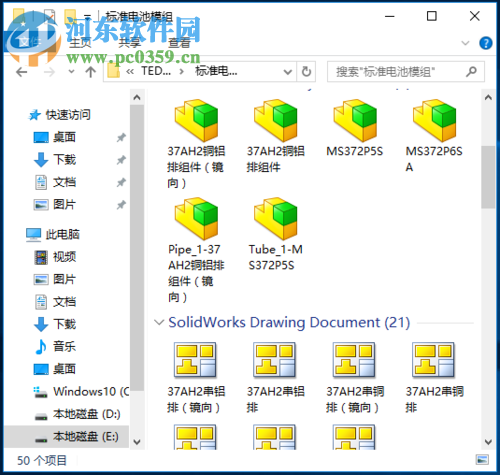Screen dimensions: 500x475
Task: Select the MS372P5S assembly file icon
Action: click(355, 120)
